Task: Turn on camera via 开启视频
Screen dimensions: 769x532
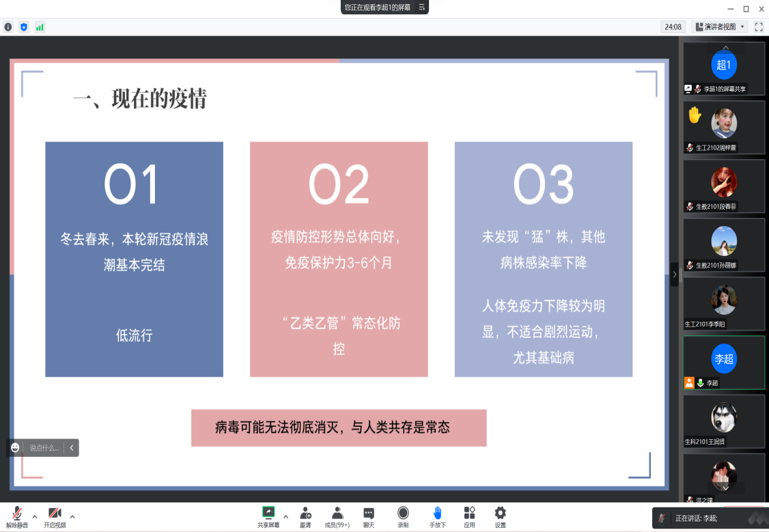Action: (55, 515)
